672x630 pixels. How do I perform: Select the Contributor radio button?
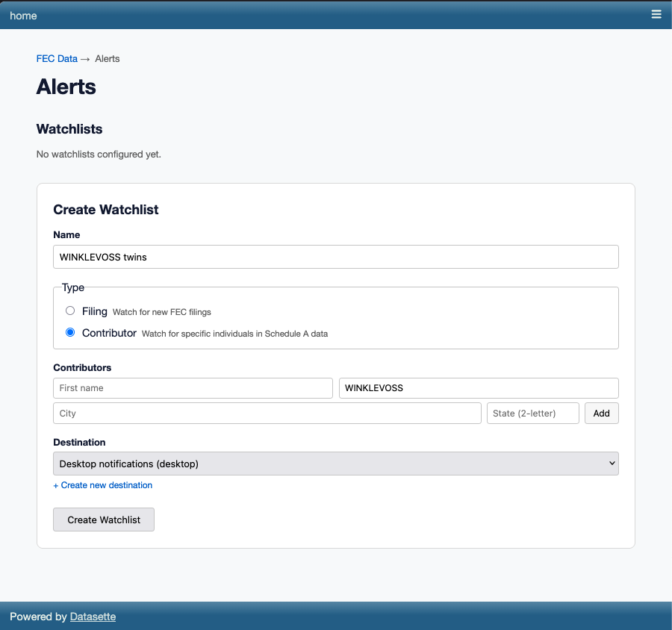pos(70,333)
